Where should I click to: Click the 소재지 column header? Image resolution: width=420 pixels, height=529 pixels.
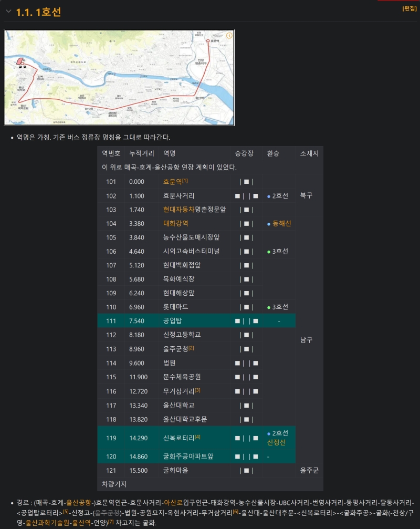[309, 153]
